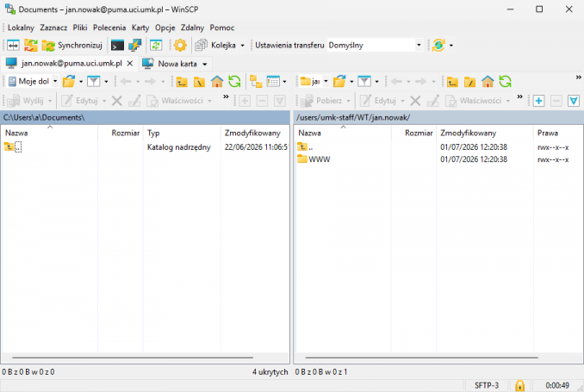
Task: Open the Ustawienia transferu Domyślny combo box
Action: pyautogui.click(x=375, y=46)
